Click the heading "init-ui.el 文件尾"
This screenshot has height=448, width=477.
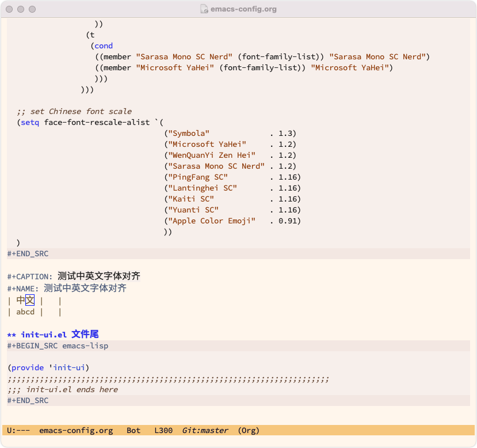pyautogui.click(x=60, y=335)
